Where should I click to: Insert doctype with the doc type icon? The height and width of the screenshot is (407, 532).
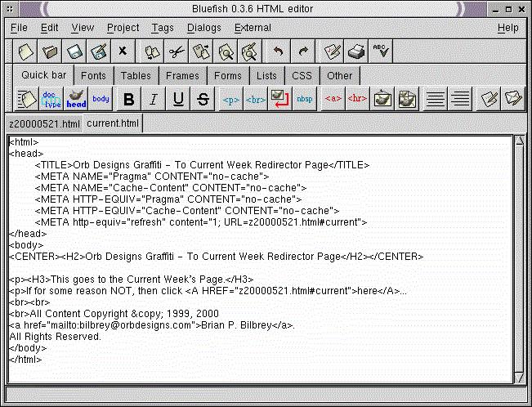click(51, 100)
